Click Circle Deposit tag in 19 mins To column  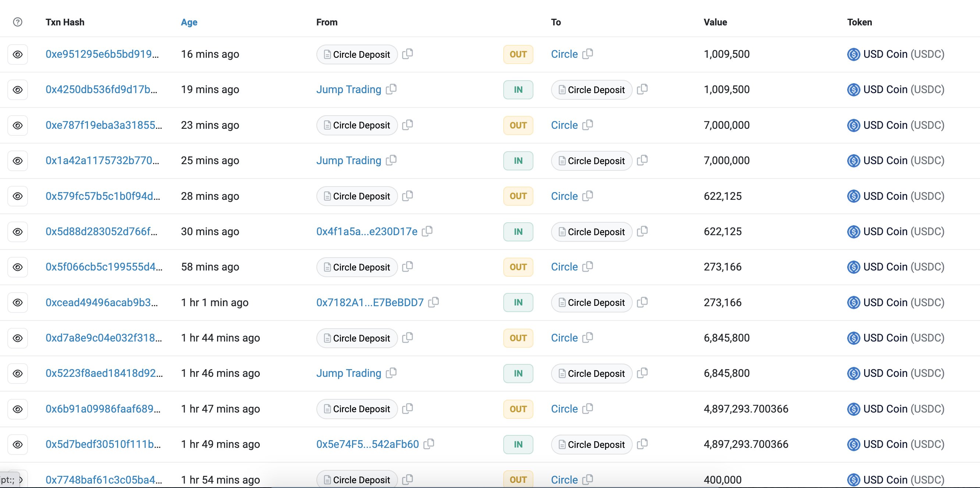[592, 90]
